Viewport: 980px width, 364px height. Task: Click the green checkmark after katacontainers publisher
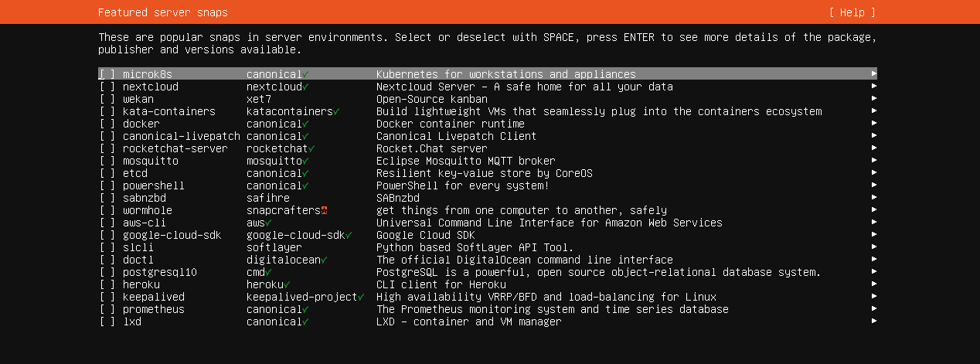[337, 111]
